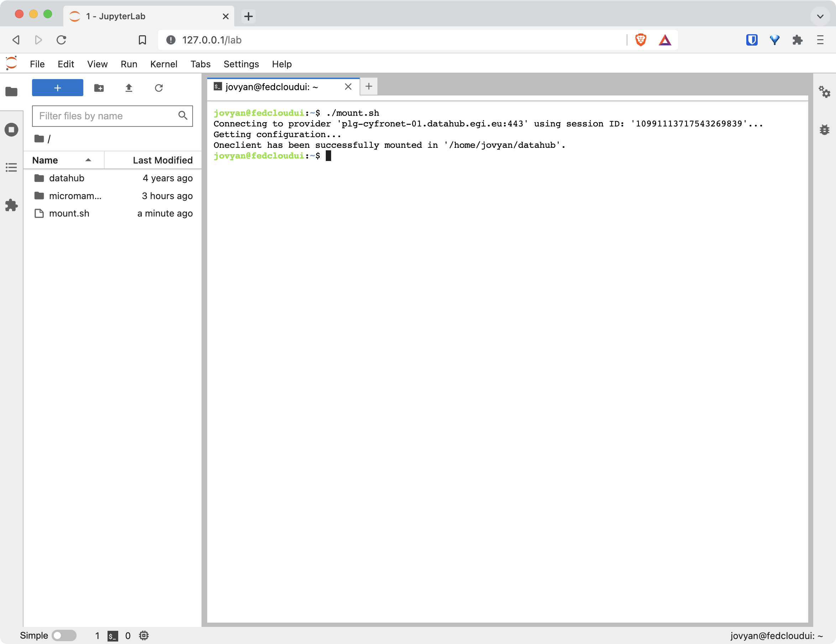Click the extension manager icon
The width and height of the screenshot is (836, 644).
[11, 205]
